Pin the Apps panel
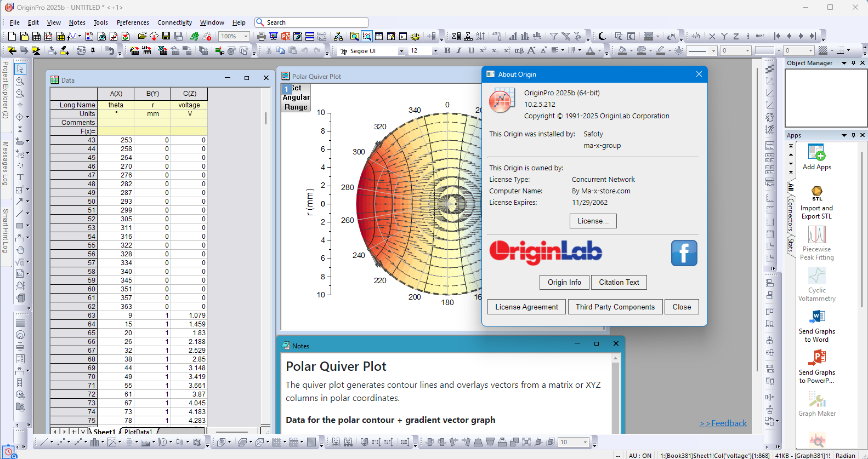The image size is (868, 459). tap(853, 135)
